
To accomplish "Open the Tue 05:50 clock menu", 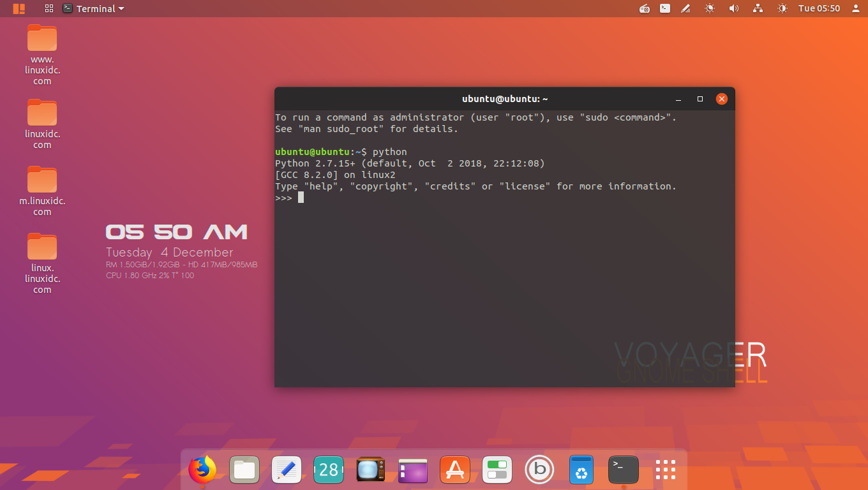I will [x=819, y=9].
